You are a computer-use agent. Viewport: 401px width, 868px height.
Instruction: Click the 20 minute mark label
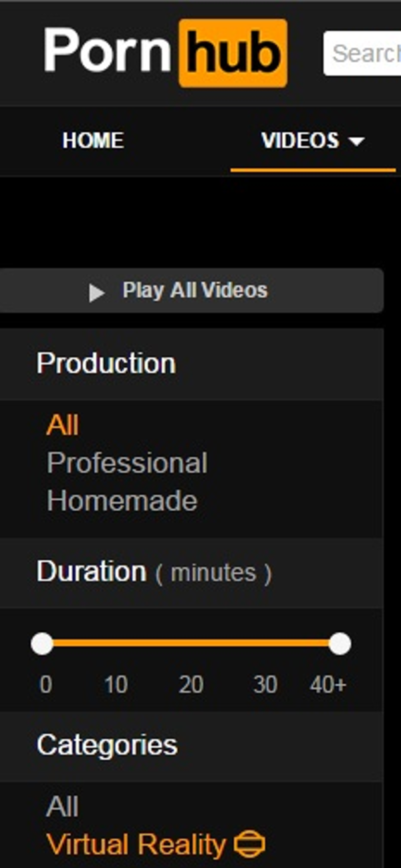(190, 685)
